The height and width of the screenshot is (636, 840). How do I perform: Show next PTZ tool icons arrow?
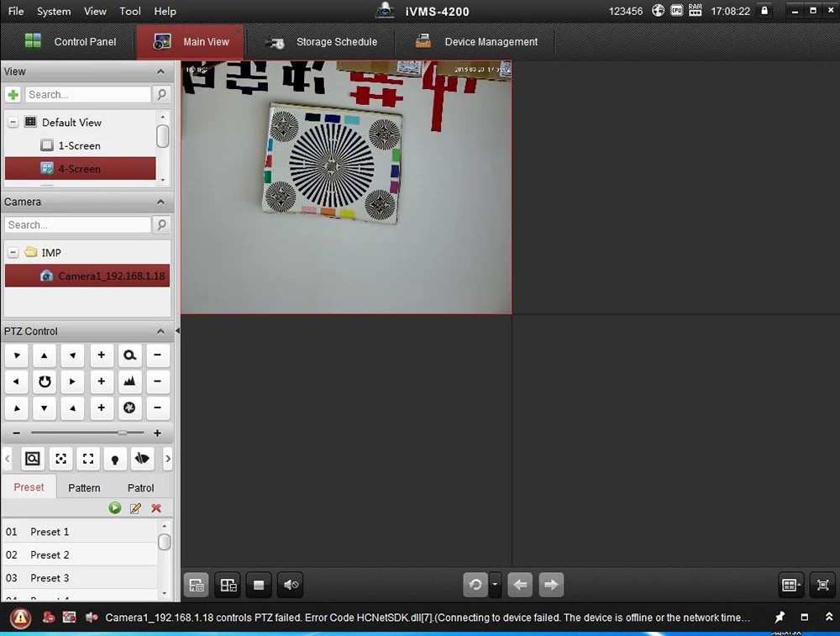click(x=168, y=459)
